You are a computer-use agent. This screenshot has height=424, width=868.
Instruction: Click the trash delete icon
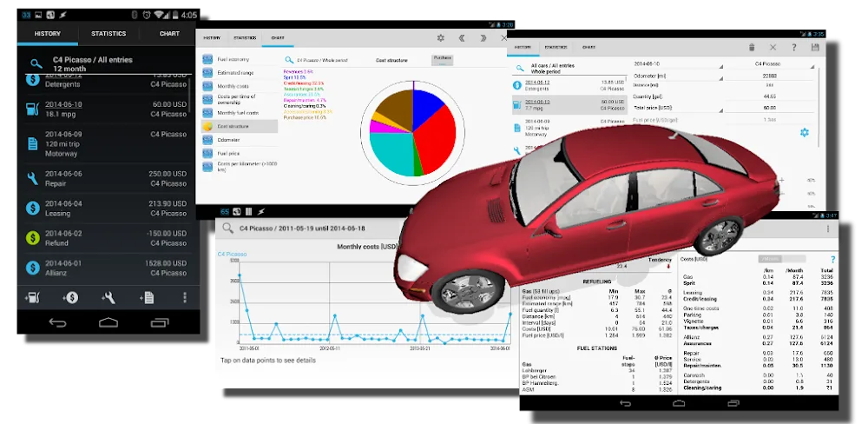click(750, 48)
